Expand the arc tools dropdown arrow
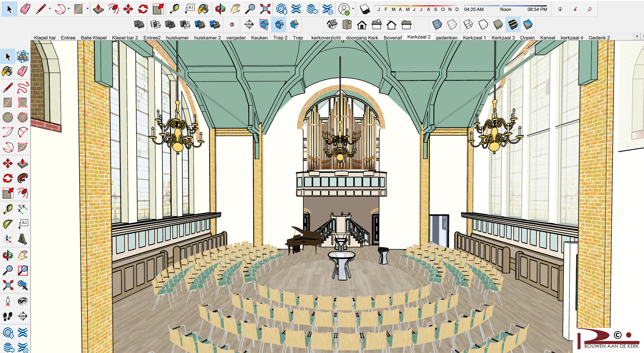Screen dimensions: 644x353 click(69, 9)
